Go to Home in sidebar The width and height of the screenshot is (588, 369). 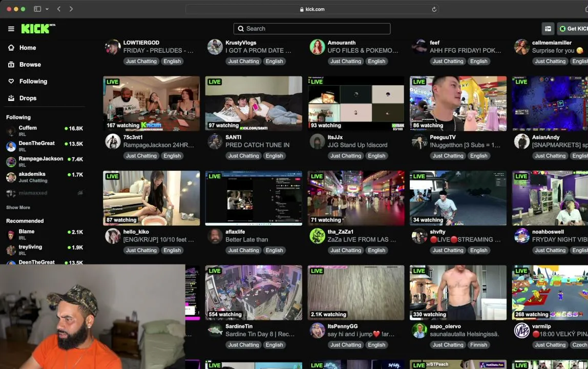28,48
